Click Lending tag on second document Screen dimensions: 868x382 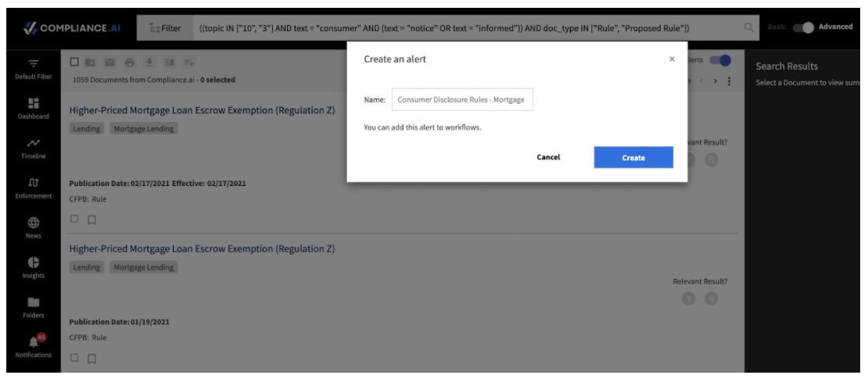coord(87,267)
